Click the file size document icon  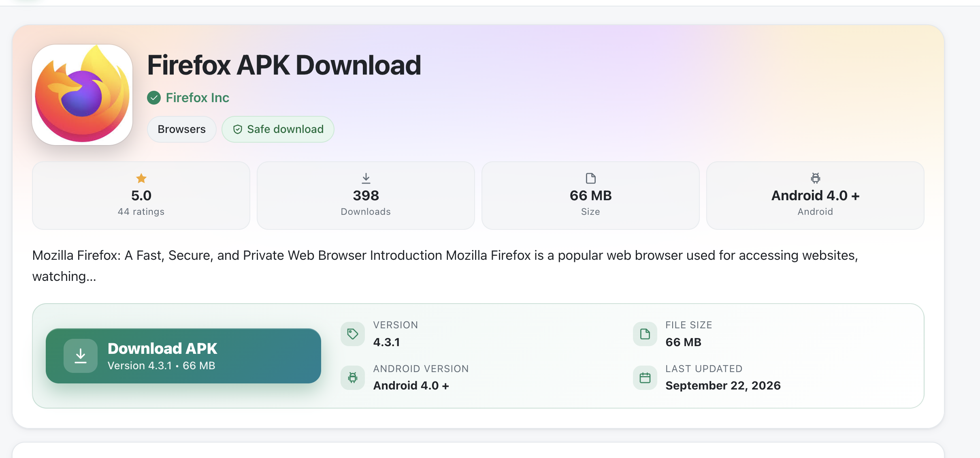[645, 334]
